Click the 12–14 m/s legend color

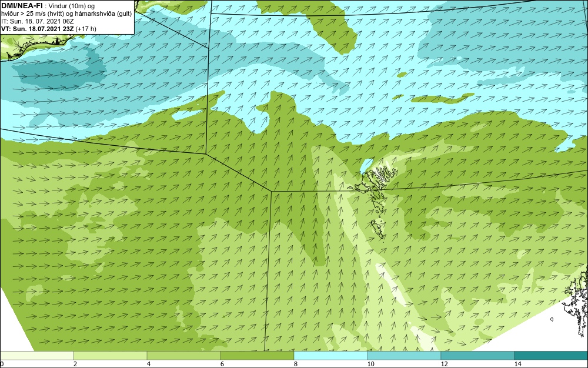[x=477, y=356]
